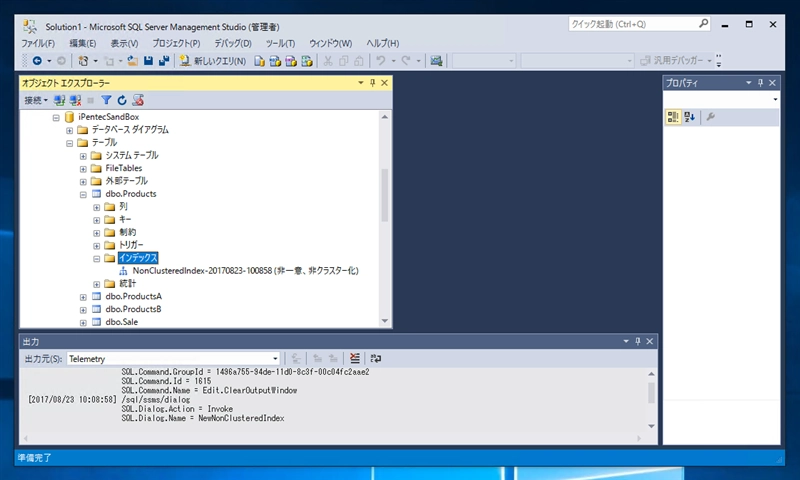Open the ヘルプ(H) menu
Image resolution: width=800 pixels, height=480 pixels.
[x=383, y=43]
